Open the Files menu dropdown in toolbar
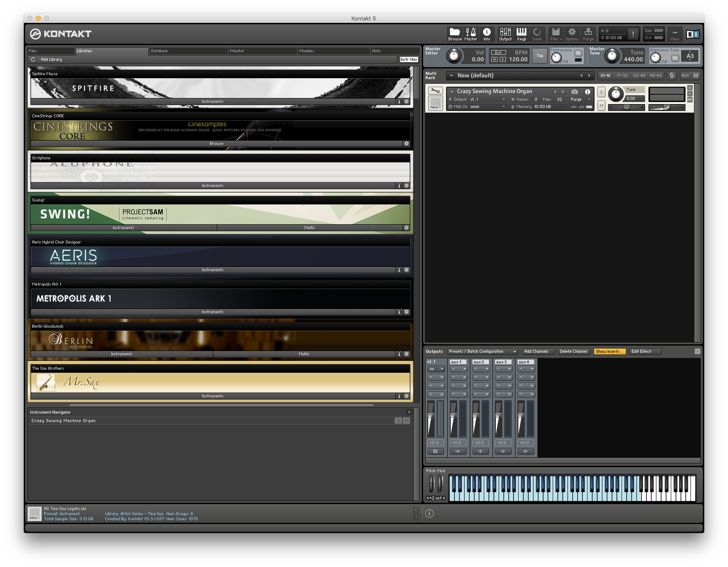The width and height of the screenshot is (728, 567). coord(556,34)
